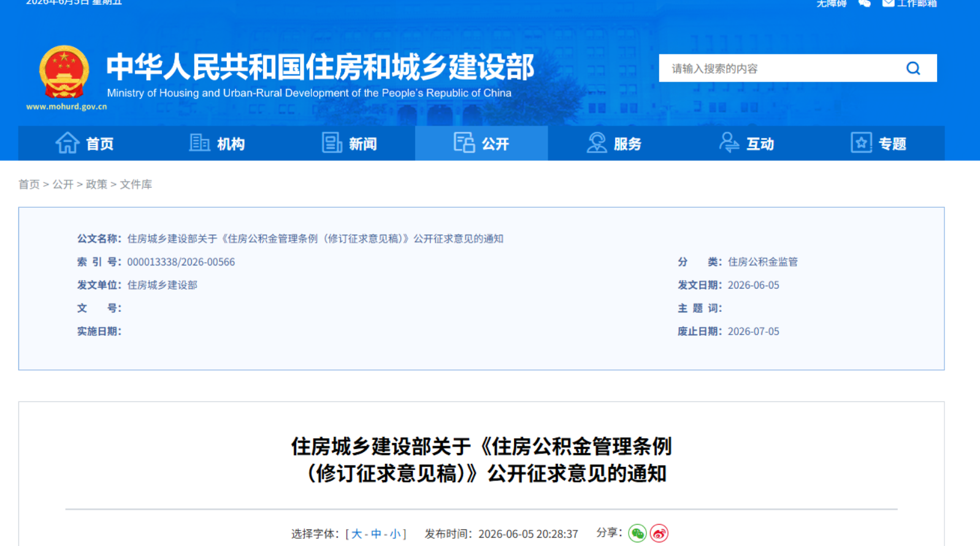The height and width of the screenshot is (546, 980).
Task: Open the 互动 nav menu item
Action: pos(746,143)
